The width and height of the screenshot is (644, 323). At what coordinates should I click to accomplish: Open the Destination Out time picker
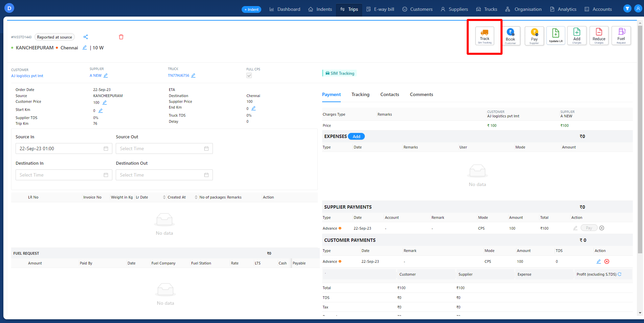click(164, 175)
